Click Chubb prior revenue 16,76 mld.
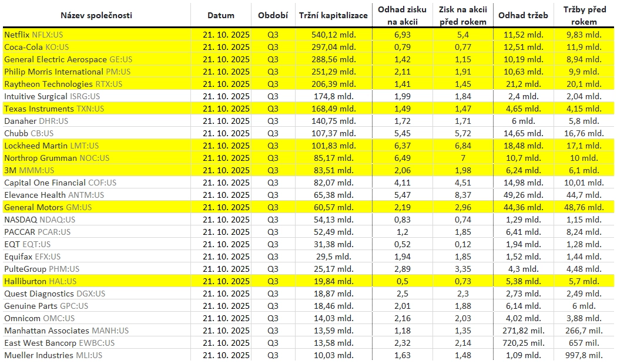The width and height of the screenshot is (617, 364). [x=584, y=133]
